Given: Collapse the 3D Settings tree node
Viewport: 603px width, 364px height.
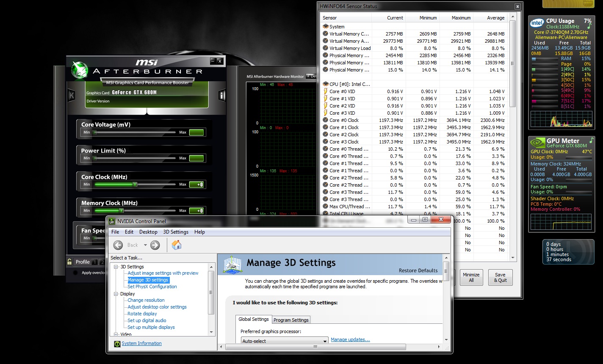Looking at the screenshot, I should (116, 267).
